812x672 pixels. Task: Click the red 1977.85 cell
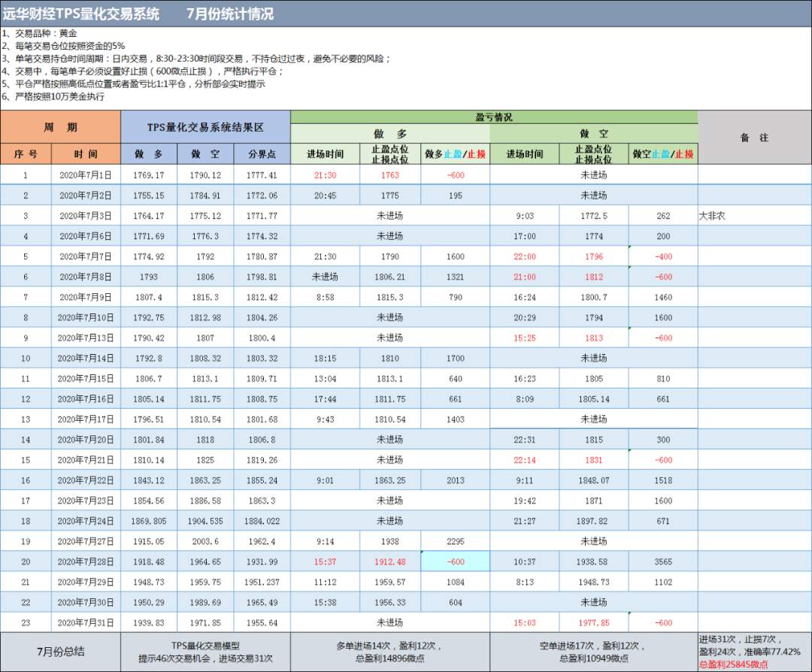[x=594, y=623]
